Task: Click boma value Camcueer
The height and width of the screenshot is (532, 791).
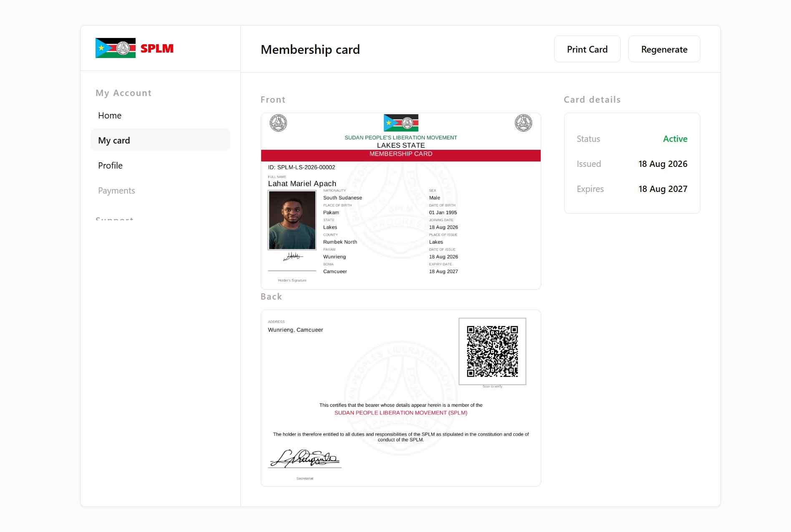Action: 335,271
